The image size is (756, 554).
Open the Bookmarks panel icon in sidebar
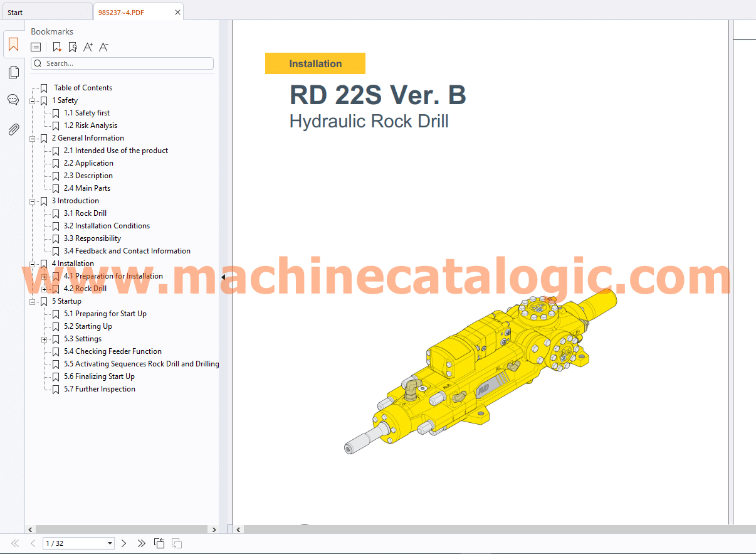click(x=13, y=45)
